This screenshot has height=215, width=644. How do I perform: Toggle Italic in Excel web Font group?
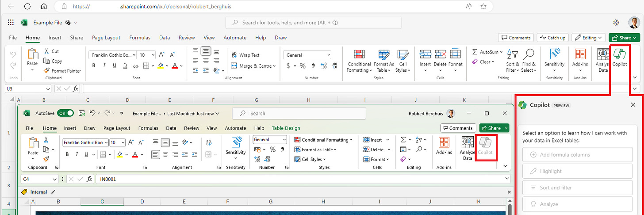point(105,65)
